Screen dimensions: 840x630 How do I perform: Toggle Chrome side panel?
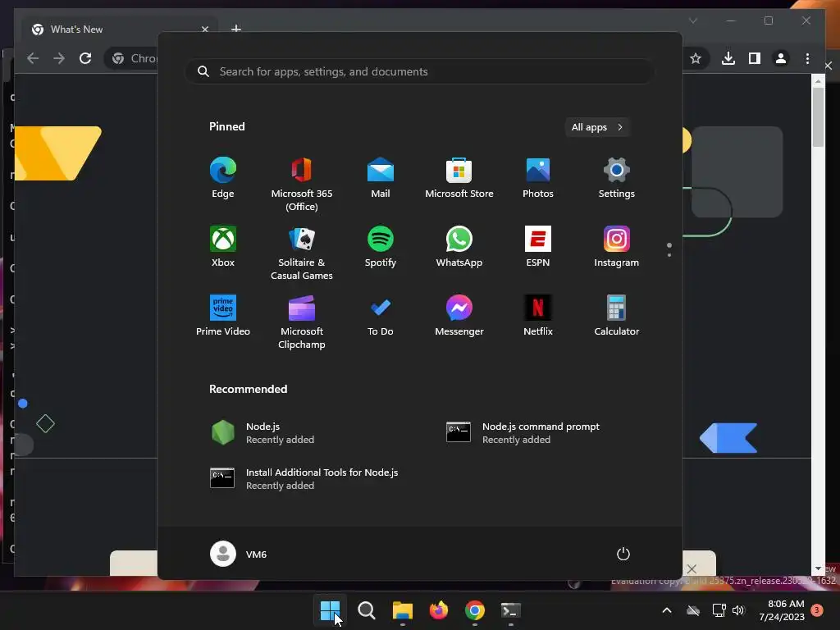pos(755,58)
